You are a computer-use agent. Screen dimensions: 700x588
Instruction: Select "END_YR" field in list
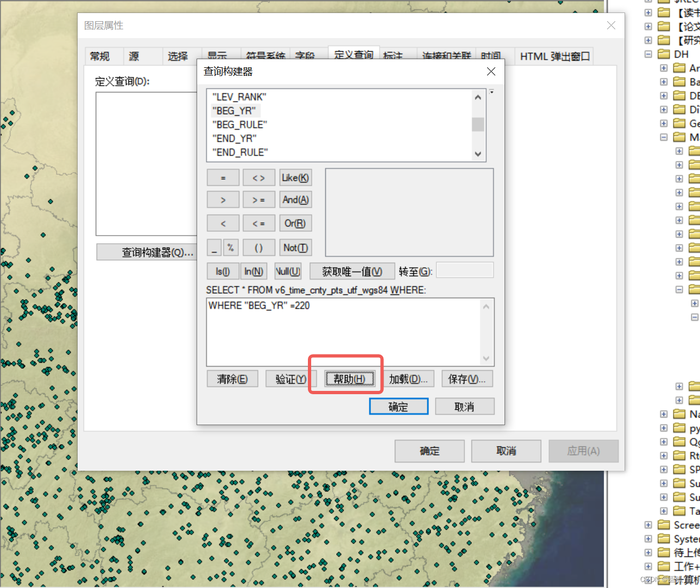tap(235, 138)
